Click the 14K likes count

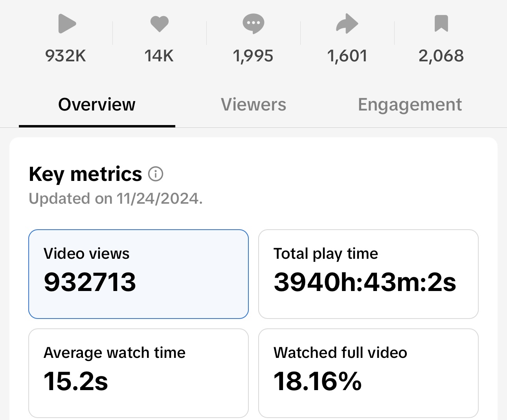tap(159, 56)
